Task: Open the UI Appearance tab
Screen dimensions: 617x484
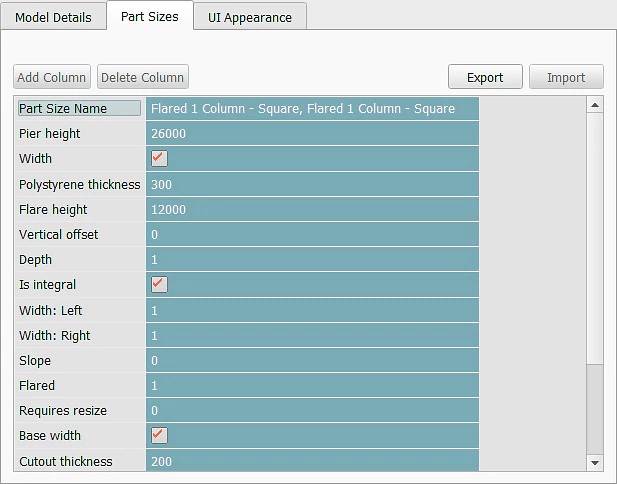Action: click(x=249, y=17)
